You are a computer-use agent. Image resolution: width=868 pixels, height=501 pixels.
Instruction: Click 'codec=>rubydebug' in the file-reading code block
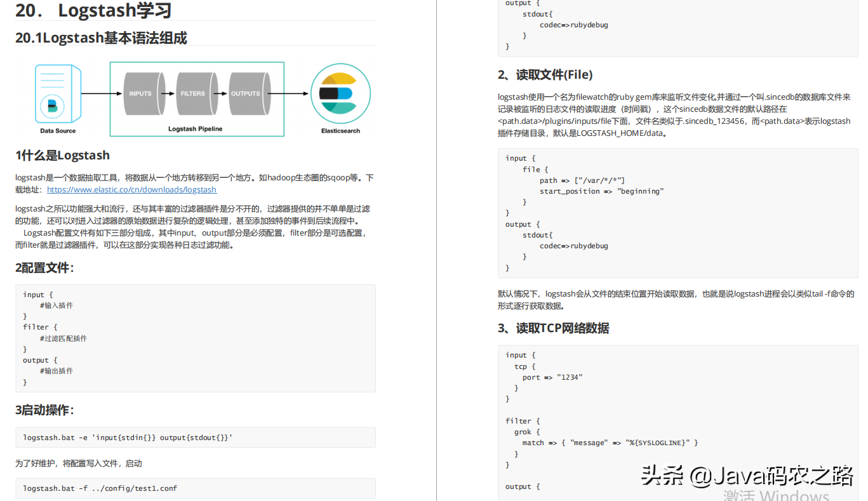click(x=574, y=246)
